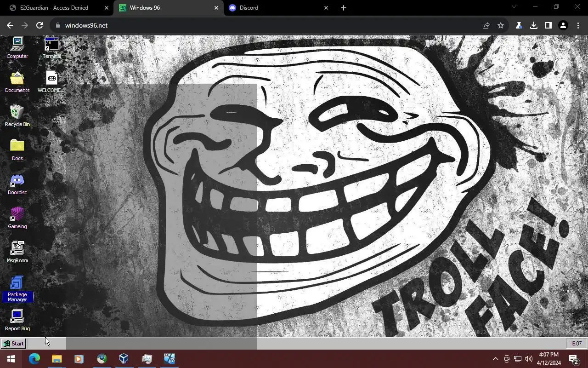This screenshot has height=368, width=588.
Task: Open Chrome three-dot menu
Action: click(x=578, y=25)
